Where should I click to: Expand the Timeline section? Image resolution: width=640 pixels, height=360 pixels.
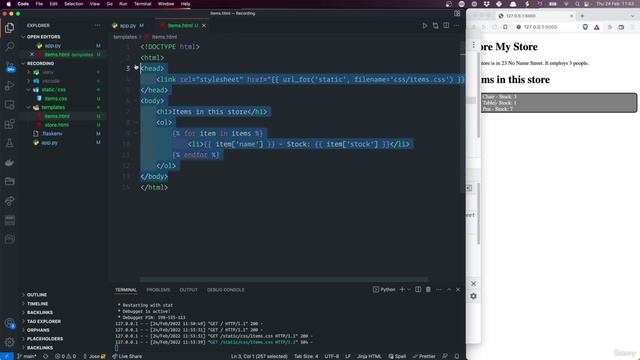pyautogui.click(x=37, y=304)
